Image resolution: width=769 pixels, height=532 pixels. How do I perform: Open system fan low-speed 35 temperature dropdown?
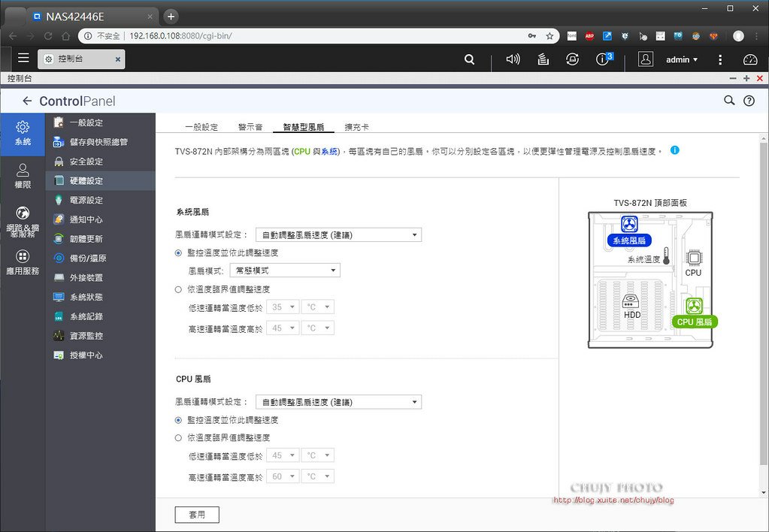283,307
